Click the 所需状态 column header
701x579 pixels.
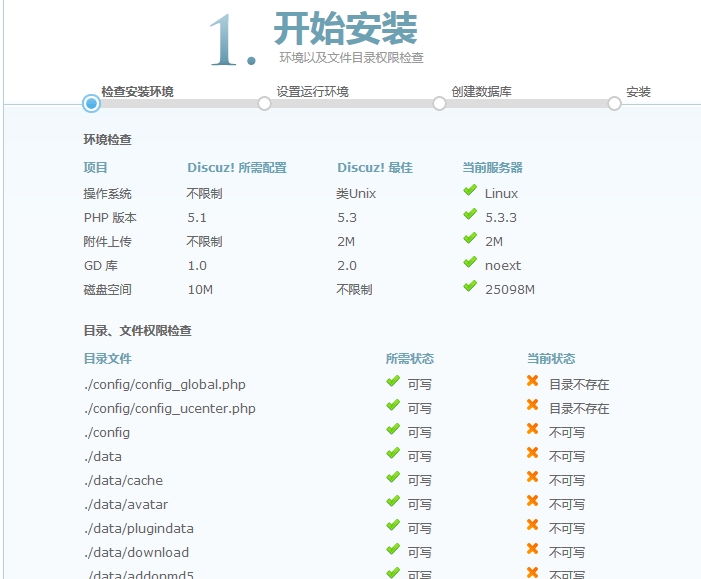pos(410,359)
